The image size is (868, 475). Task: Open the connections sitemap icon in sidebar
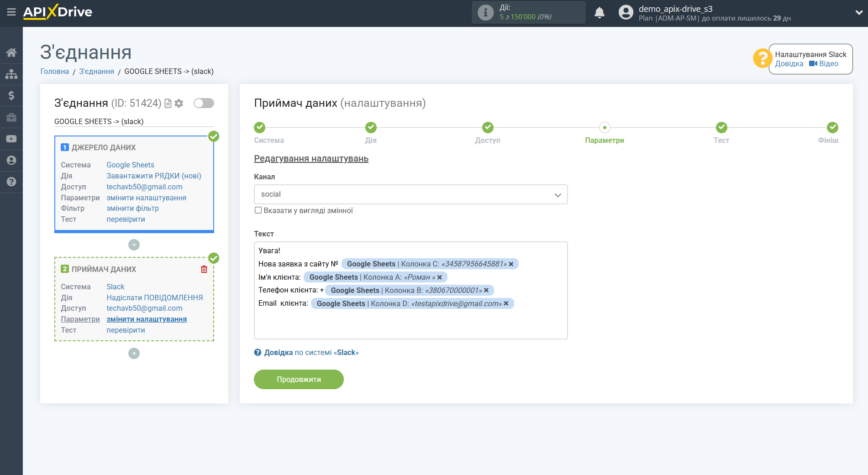click(x=11, y=74)
